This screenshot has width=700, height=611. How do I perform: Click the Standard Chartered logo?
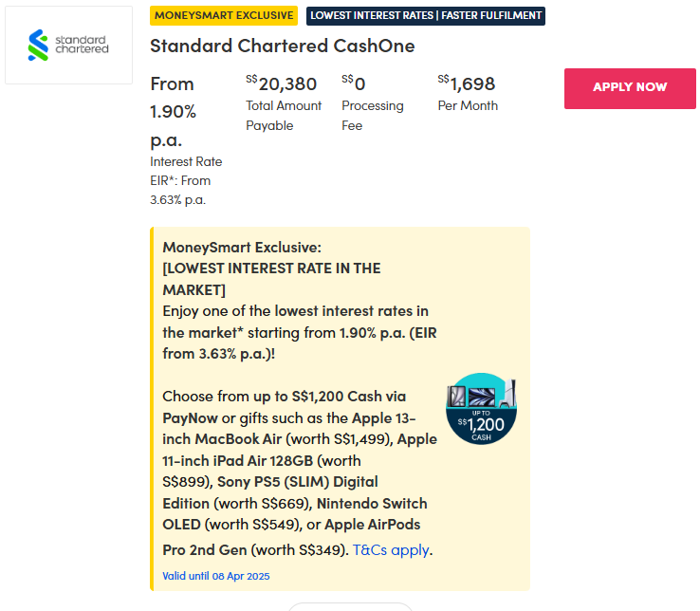click(x=68, y=45)
